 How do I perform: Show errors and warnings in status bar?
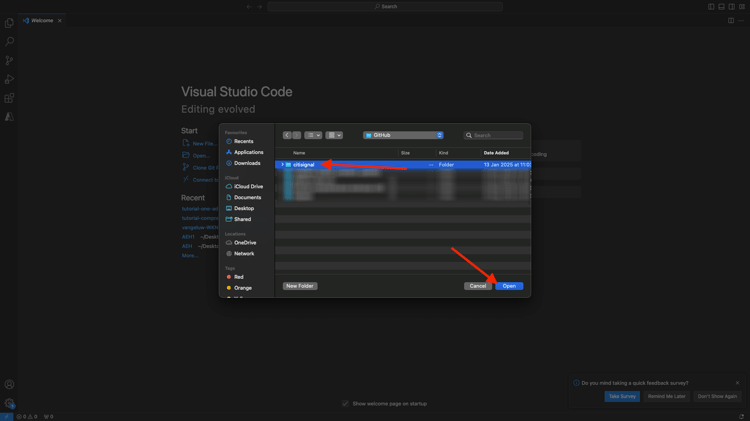tap(27, 417)
